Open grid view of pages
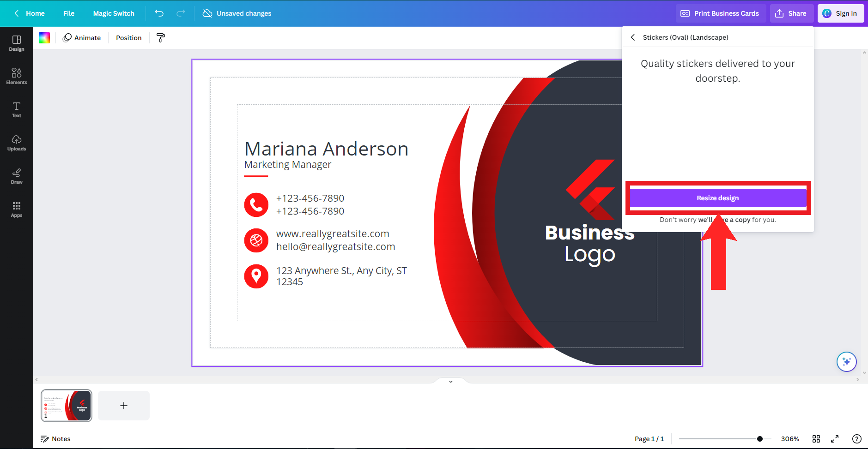868x449 pixels. tap(816, 439)
